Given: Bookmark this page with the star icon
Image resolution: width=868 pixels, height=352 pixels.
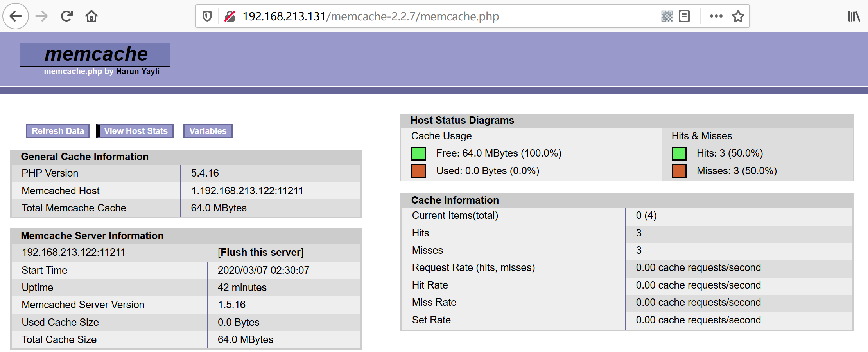Looking at the screenshot, I should 738,16.
